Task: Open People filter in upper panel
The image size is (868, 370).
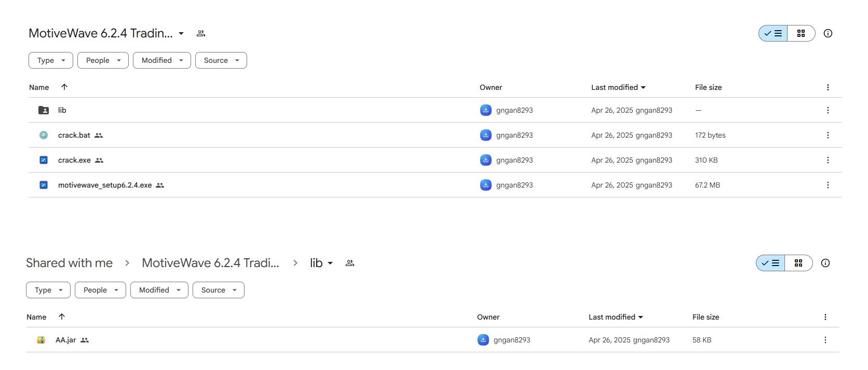Action: 103,60
